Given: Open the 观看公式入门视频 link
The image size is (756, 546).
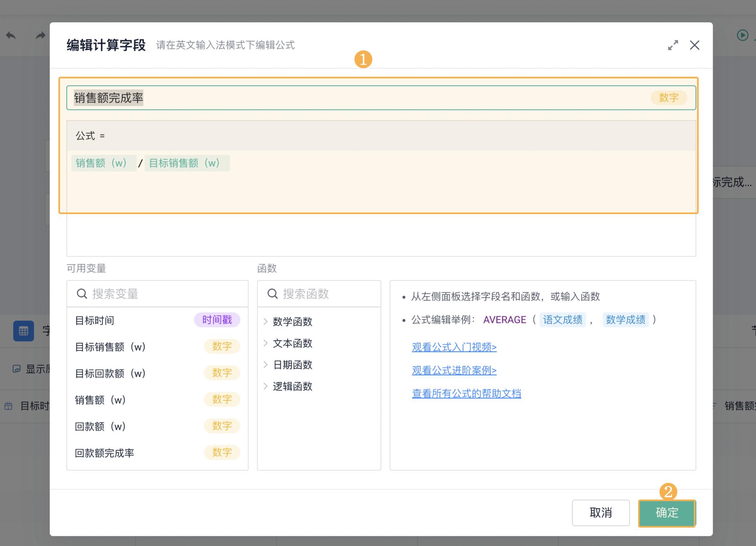Looking at the screenshot, I should coord(454,347).
